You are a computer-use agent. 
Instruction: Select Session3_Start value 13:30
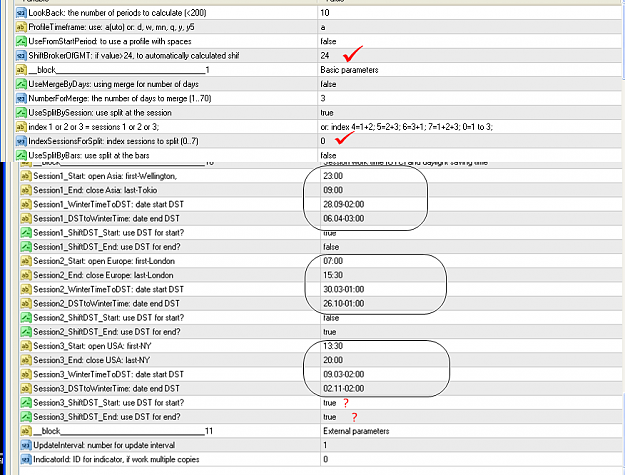(x=333, y=346)
